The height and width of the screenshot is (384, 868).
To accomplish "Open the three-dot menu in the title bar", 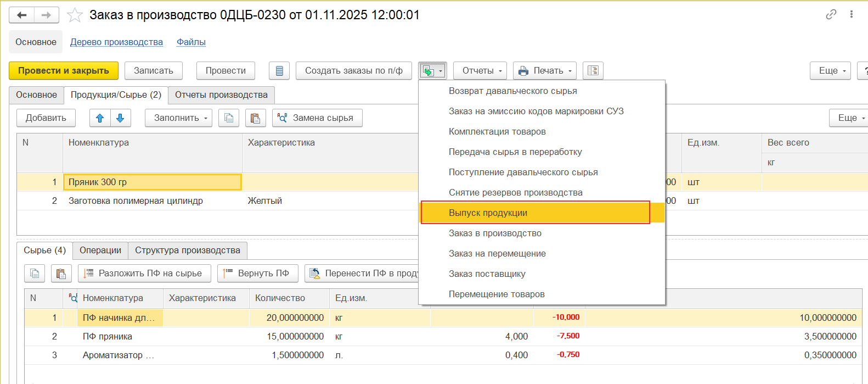I will pyautogui.click(x=852, y=14).
